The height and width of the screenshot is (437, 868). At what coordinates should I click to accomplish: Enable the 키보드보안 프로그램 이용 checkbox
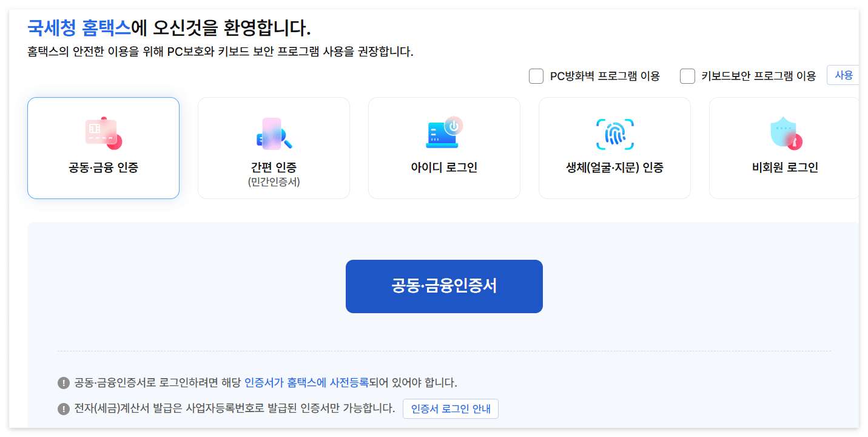687,76
